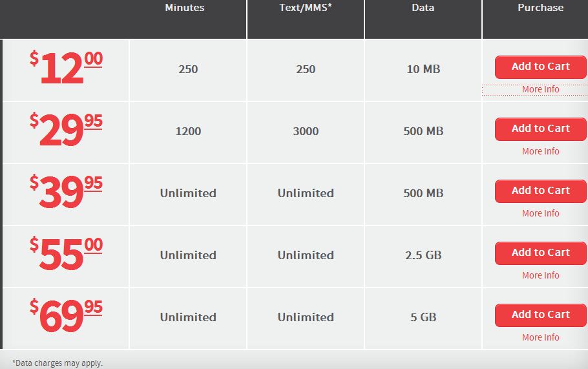Viewport: 588px width, 369px height.
Task: Open More Info for $55.00 plan
Action: (540, 276)
